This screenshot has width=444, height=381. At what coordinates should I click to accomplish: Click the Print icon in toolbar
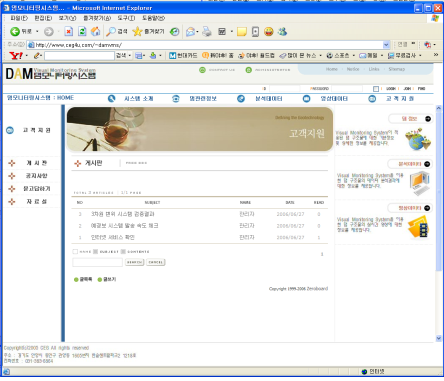(x=207, y=32)
